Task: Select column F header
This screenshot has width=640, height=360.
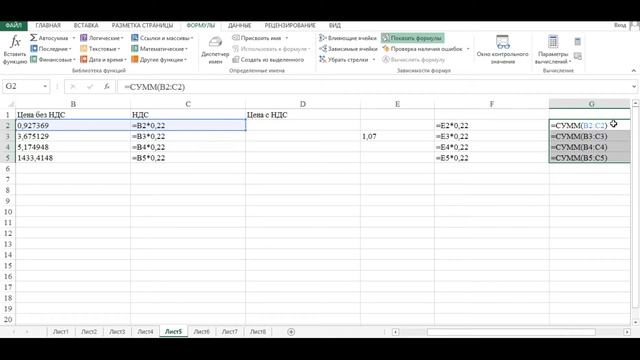Action: pyautogui.click(x=492, y=104)
